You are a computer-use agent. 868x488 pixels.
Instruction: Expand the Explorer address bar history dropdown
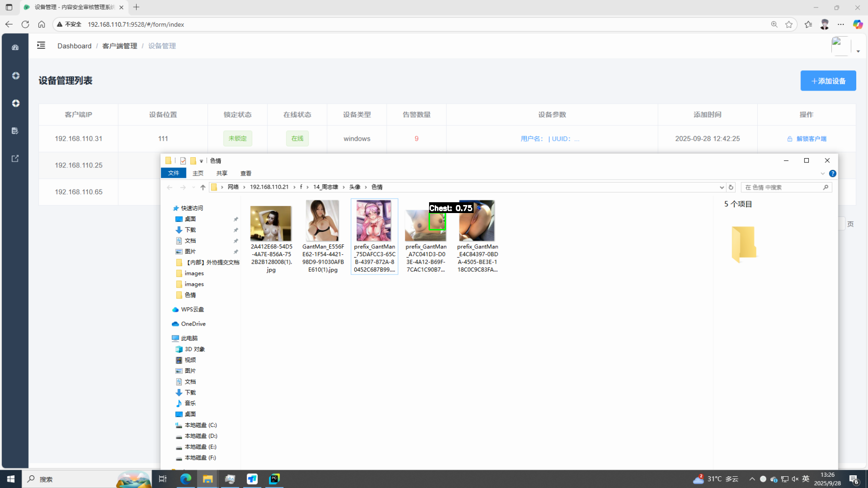coord(722,187)
